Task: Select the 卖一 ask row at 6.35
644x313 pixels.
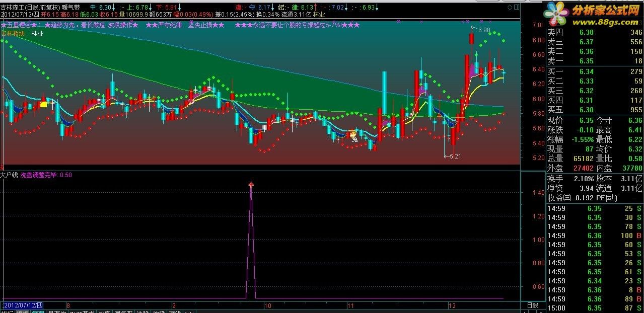Action: click(x=595, y=61)
